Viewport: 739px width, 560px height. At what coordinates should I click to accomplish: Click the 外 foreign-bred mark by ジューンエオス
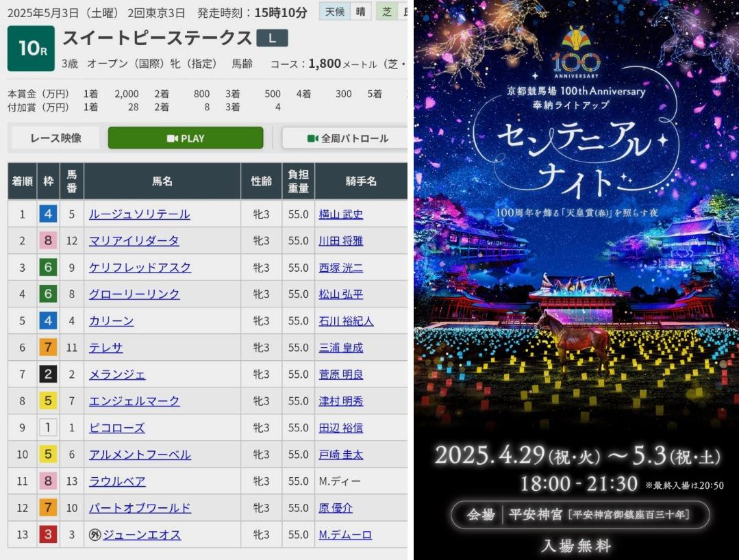tap(95, 535)
